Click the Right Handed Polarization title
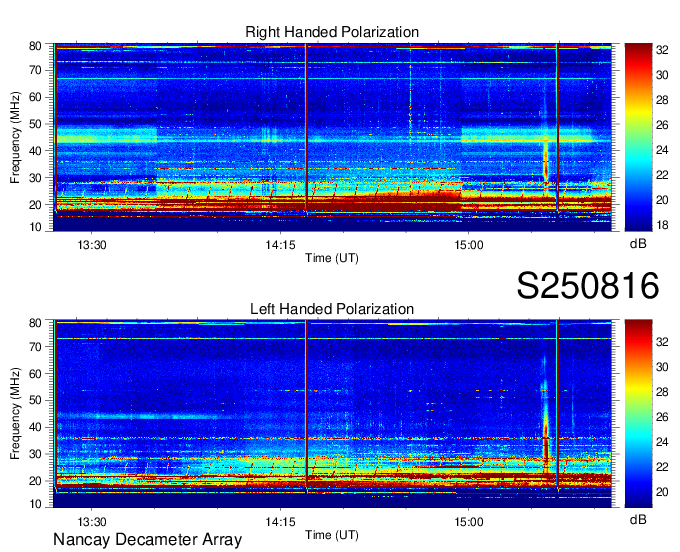680x552 pixels. click(332, 32)
